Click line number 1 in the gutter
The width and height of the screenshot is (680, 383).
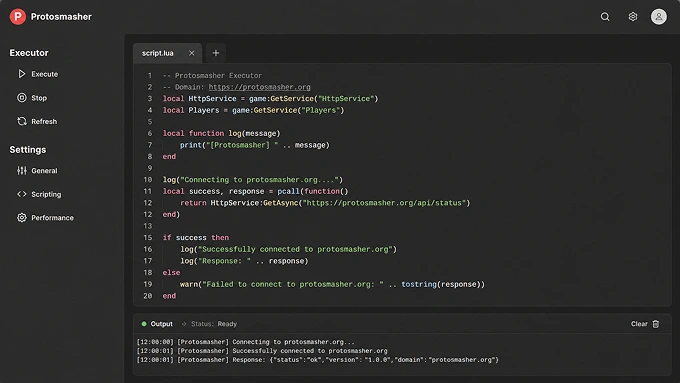[150, 75]
